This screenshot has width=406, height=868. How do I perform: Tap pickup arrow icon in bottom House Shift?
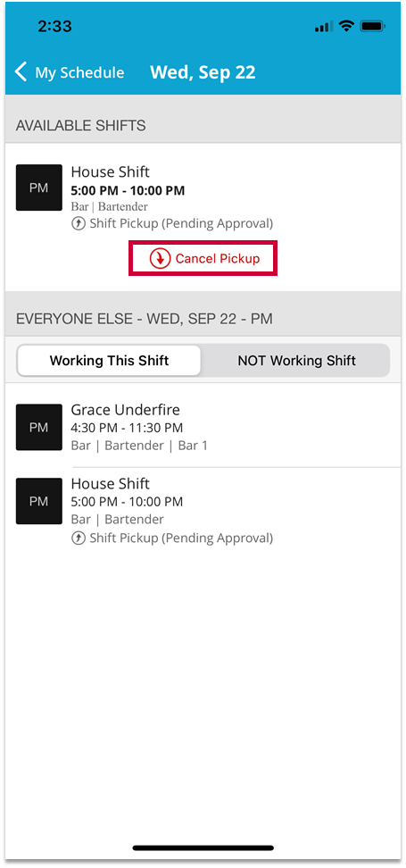[x=79, y=538]
